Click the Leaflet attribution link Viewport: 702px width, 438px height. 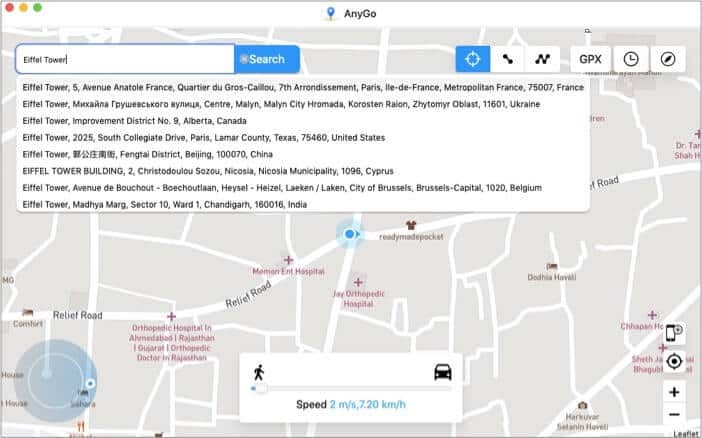pyautogui.click(x=687, y=434)
